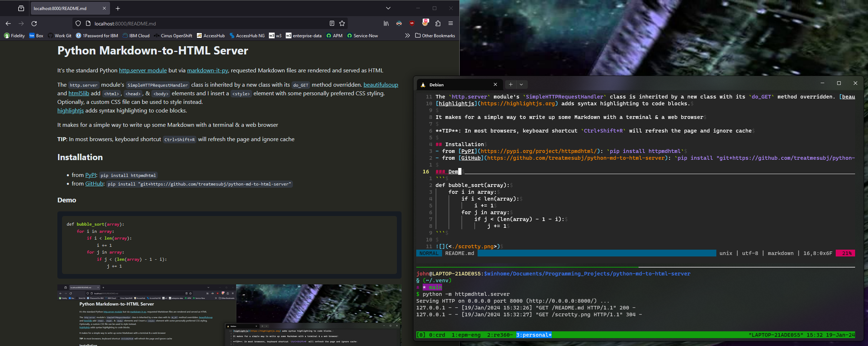Click the main git branch indicator

(x=432, y=287)
